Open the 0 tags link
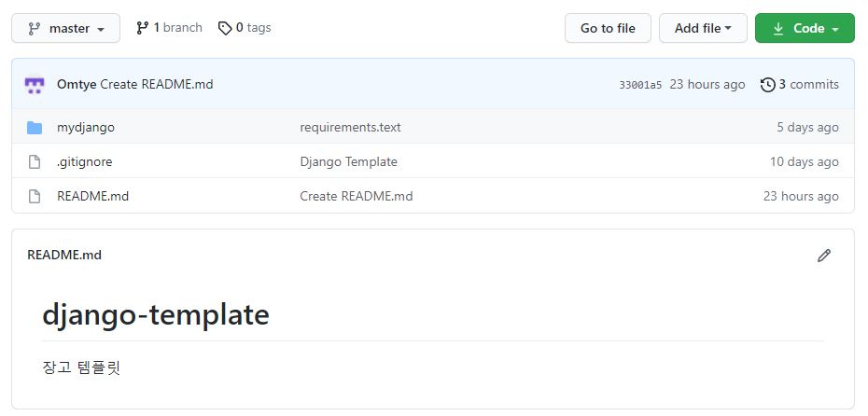The width and height of the screenshot is (868, 416). [245, 28]
